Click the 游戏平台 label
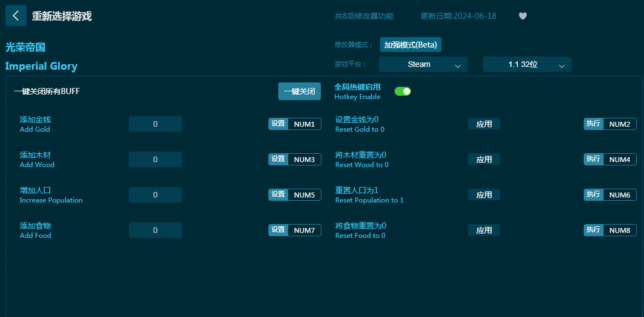Viewport: 644px width, 317px height. pos(350,64)
